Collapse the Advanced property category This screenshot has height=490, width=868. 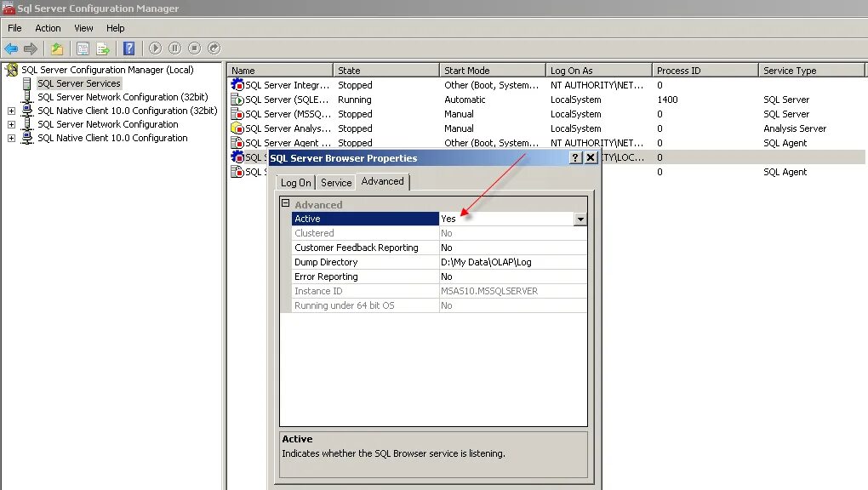pyautogui.click(x=286, y=202)
